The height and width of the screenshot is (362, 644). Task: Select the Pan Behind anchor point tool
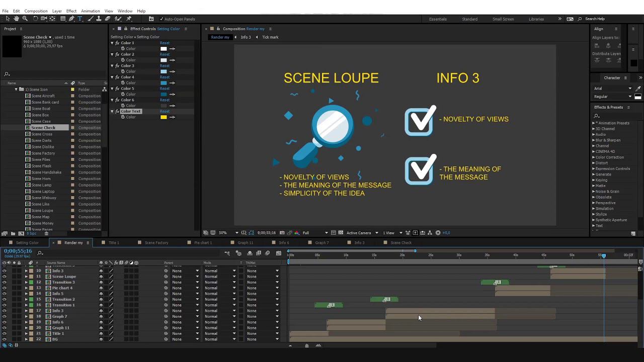52,19
